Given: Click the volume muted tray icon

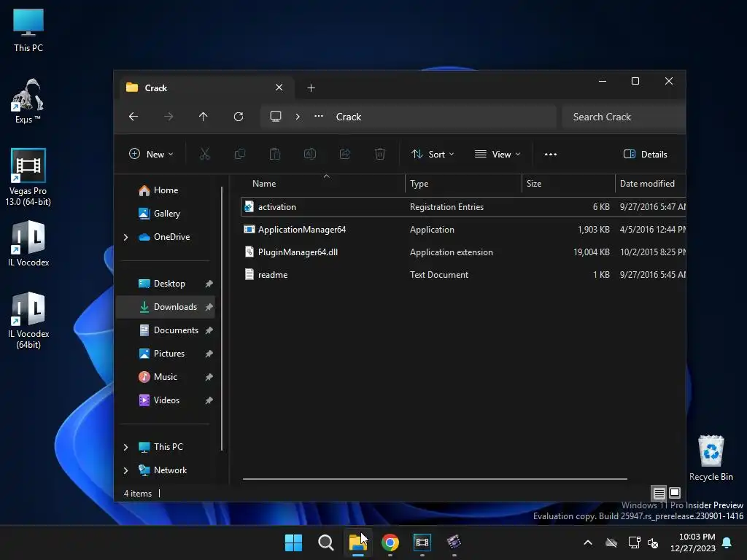Looking at the screenshot, I should pos(653,542).
